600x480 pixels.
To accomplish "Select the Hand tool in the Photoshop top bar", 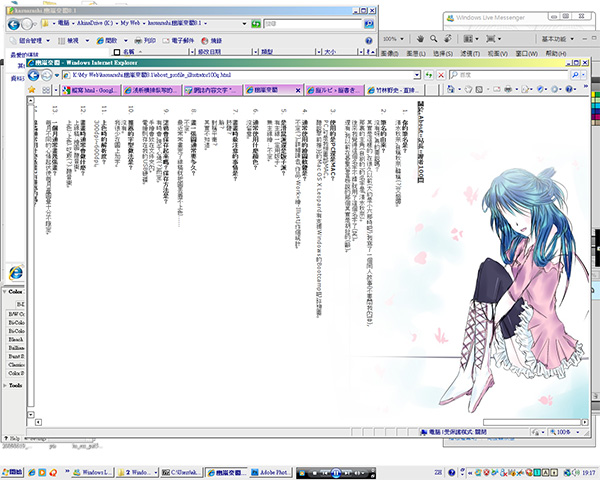I will coord(420,39).
